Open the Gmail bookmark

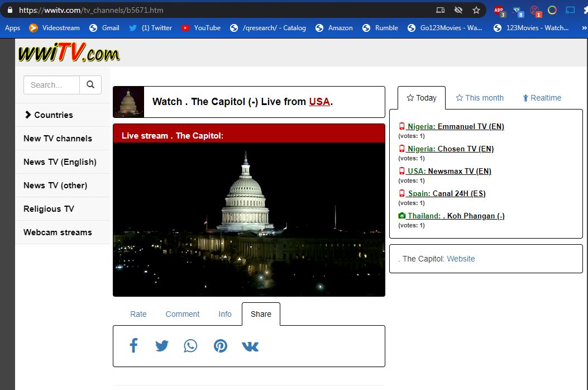(104, 28)
